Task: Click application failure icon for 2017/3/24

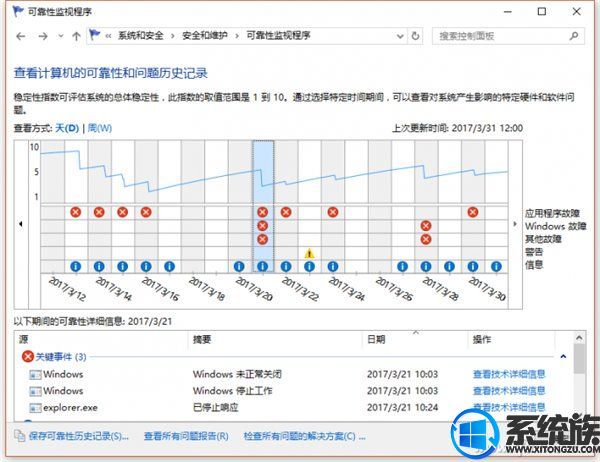Action: tap(333, 212)
